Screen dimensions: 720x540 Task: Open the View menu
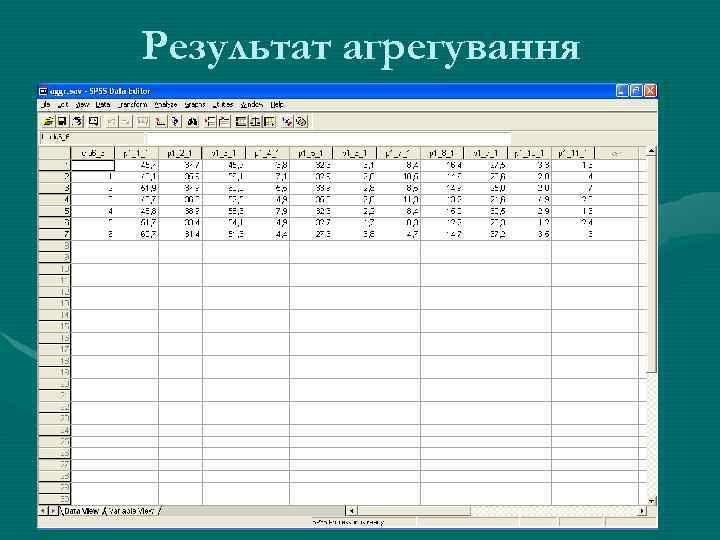pyautogui.click(x=82, y=105)
